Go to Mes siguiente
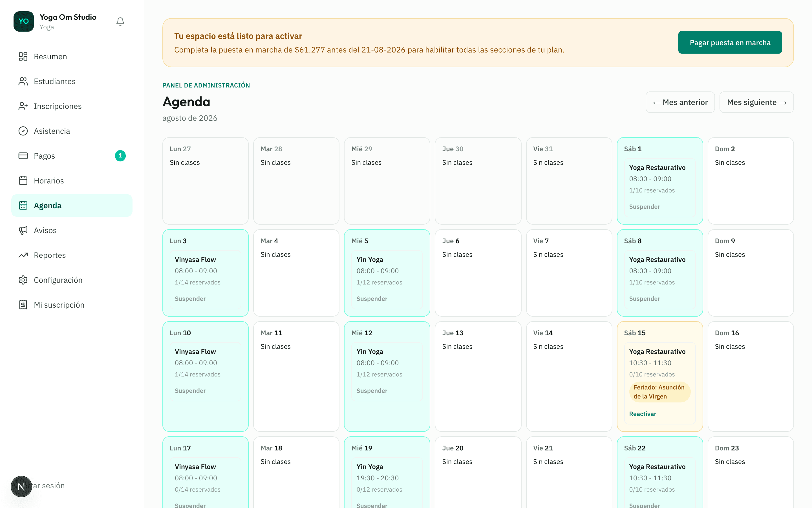Viewport: 812px width, 508px height. (756, 102)
